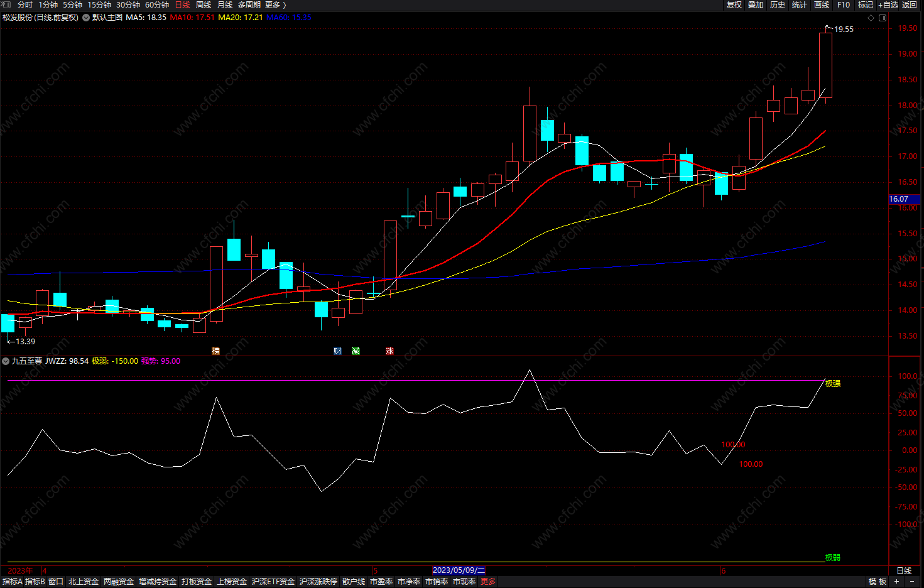Select the 15分钟 period
The height and width of the screenshot is (588, 924).
pyautogui.click(x=99, y=5)
